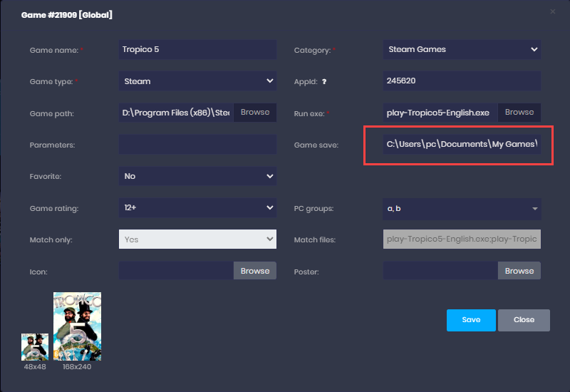This screenshot has width=570, height=392.
Task: Click the 168x240 Tropico poster thumbnail
Action: click(x=77, y=326)
